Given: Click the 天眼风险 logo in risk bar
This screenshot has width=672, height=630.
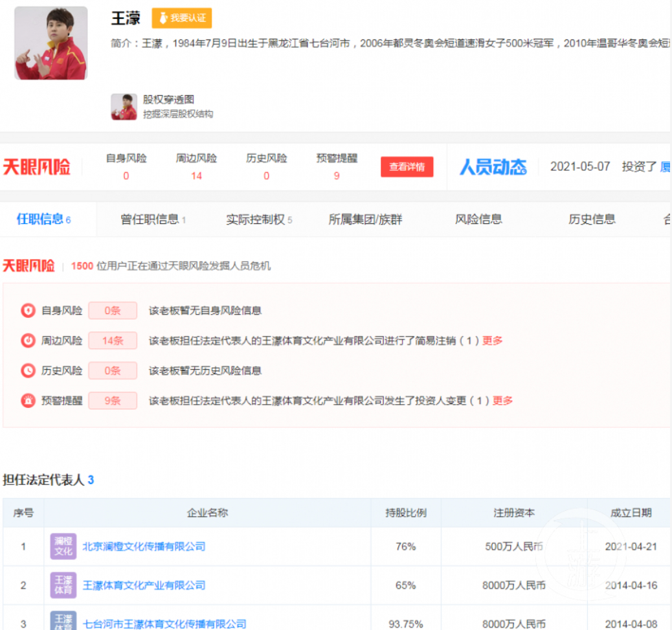Looking at the screenshot, I should point(37,166).
